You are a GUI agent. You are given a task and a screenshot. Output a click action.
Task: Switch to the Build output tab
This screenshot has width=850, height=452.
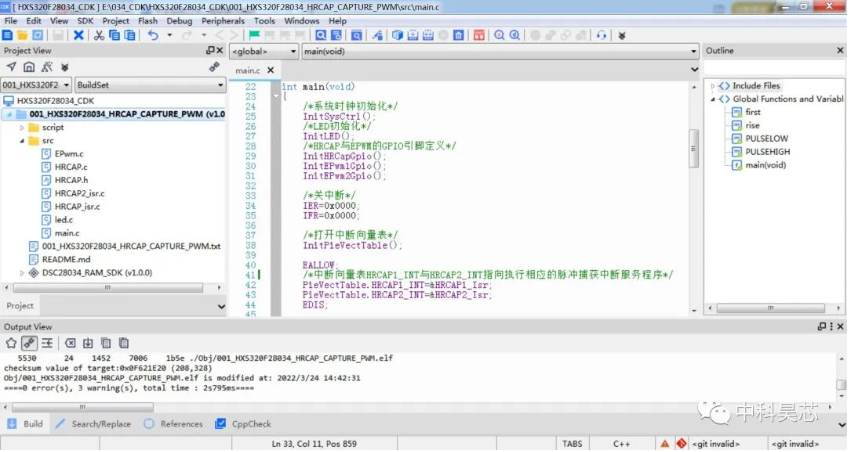(x=25, y=424)
